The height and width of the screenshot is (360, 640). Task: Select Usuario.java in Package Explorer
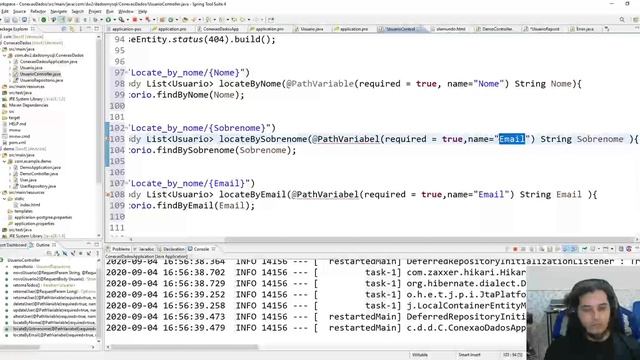pos(31,68)
